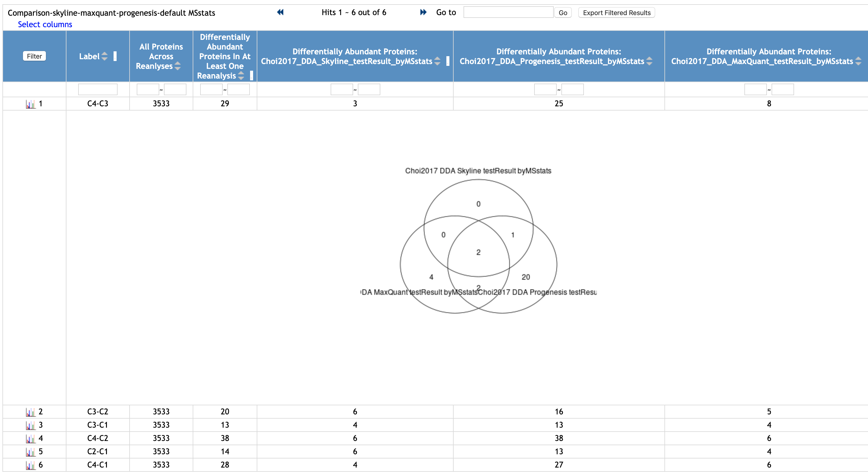Go to previous page of hits
This screenshot has width=868, height=476.
tap(280, 12)
